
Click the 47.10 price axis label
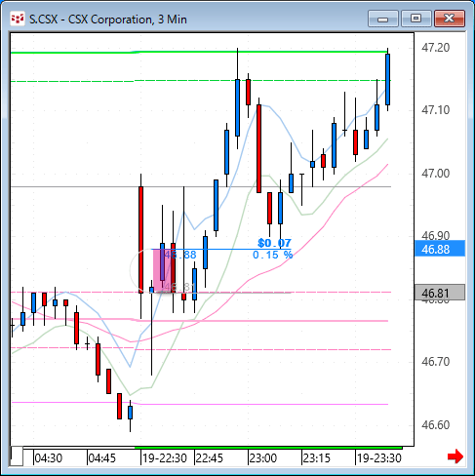click(436, 110)
